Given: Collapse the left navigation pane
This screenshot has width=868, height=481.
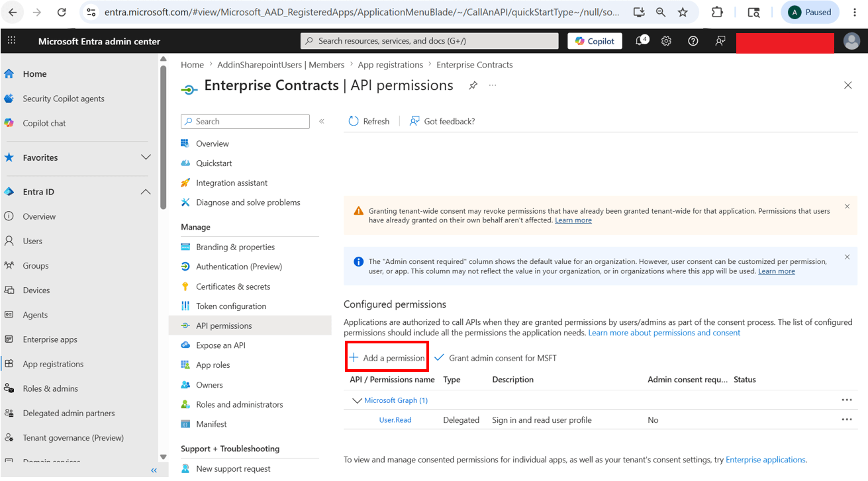Looking at the screenshot, I should (154, 470).
